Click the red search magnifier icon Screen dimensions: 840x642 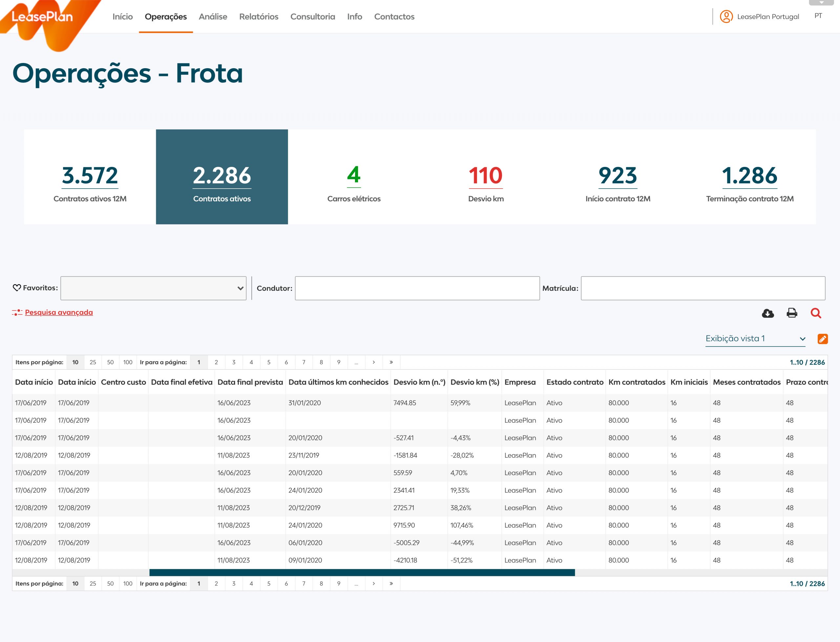pos(815,313)
